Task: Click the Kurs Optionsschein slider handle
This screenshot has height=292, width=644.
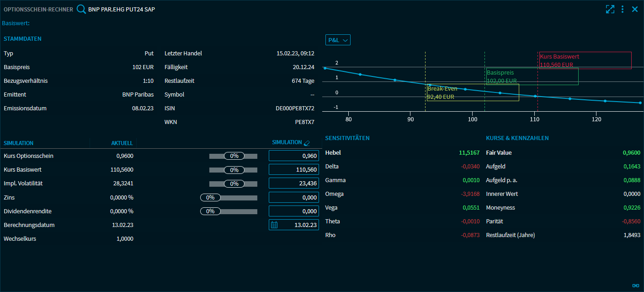Action: [x=234, y=156]
